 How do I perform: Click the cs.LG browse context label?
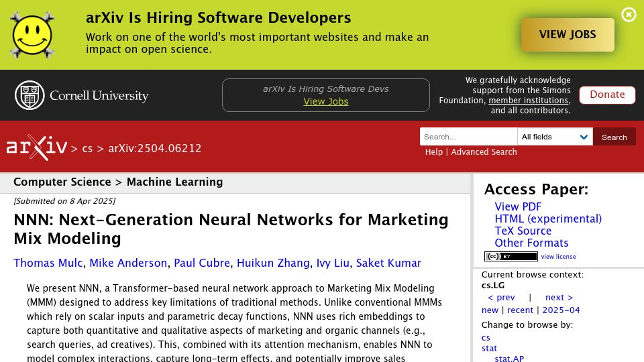(x=493, y=286)
